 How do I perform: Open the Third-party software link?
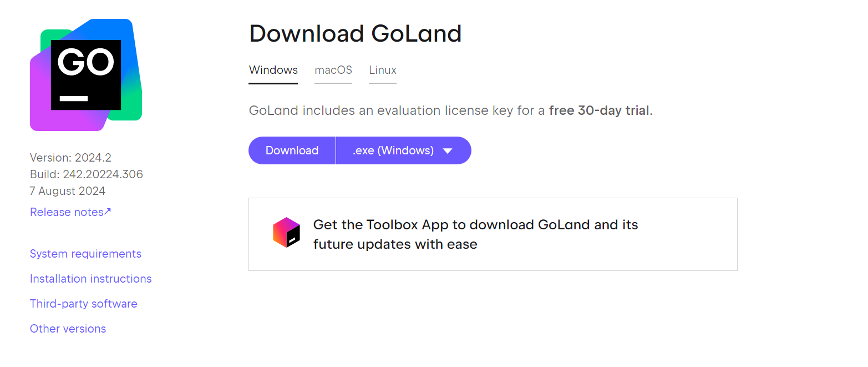84,304
